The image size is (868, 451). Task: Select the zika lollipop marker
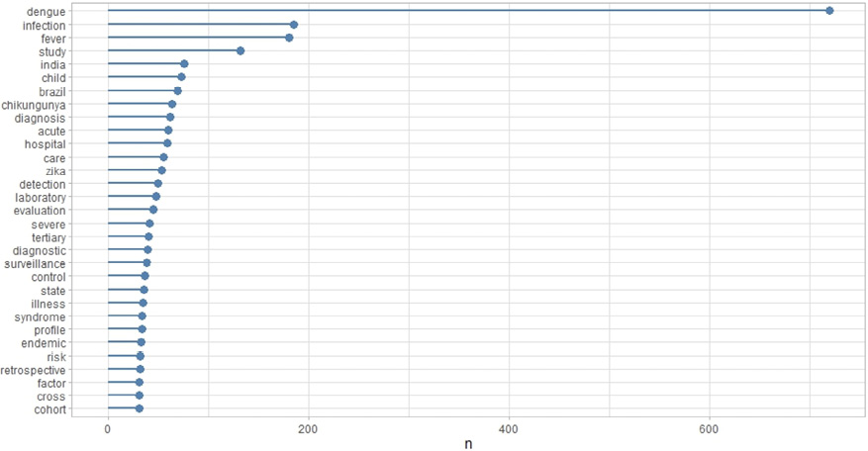[x=162, y=170]
